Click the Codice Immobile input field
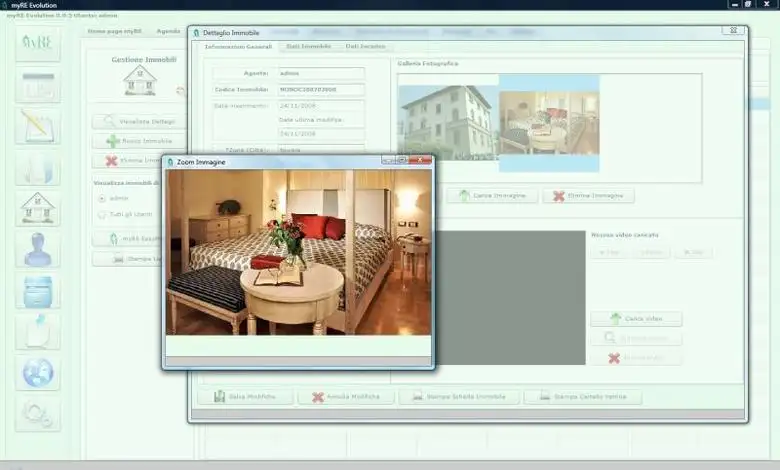This screenshot has width=780, height=470. [x=320, y=90]
